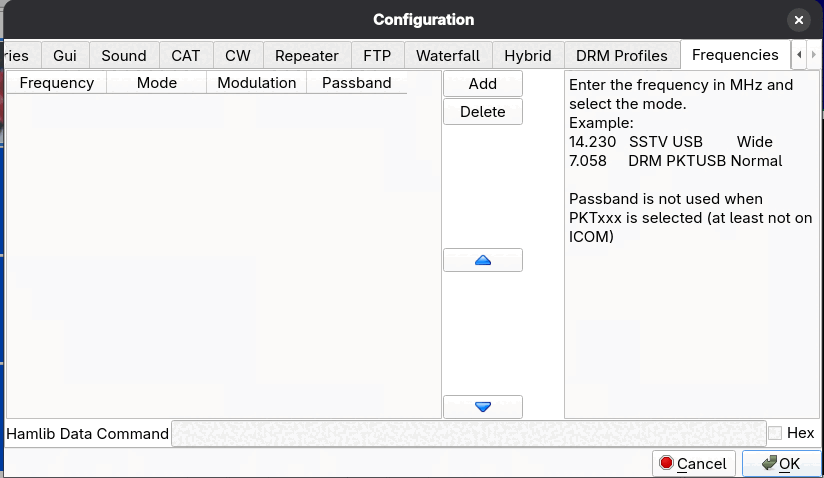Select the CW tab
This screenshot has width=824, height=478.
pyautogui.click(x=238, y=56)
